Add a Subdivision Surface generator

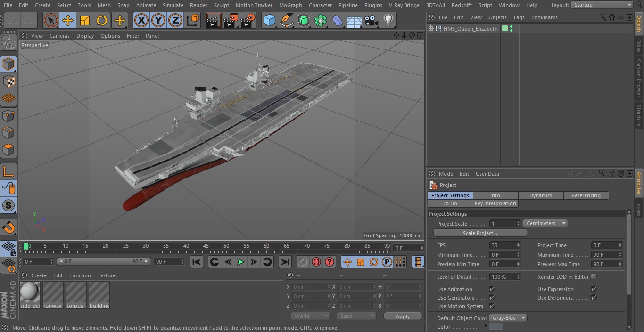coord(304,21)
